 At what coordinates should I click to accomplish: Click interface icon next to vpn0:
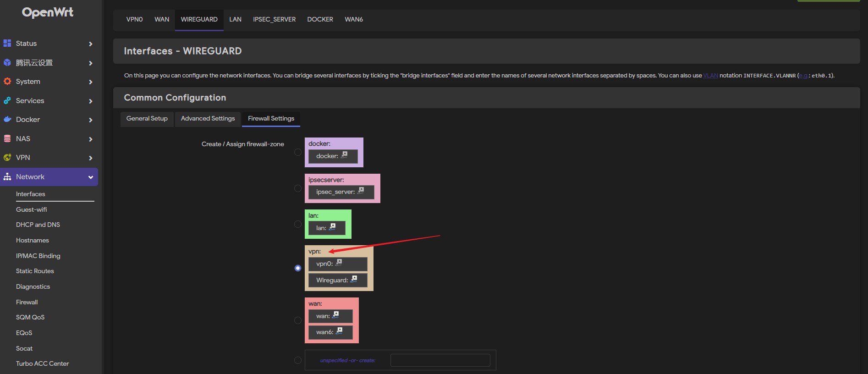pyautogui.click(x=339, y=263)
